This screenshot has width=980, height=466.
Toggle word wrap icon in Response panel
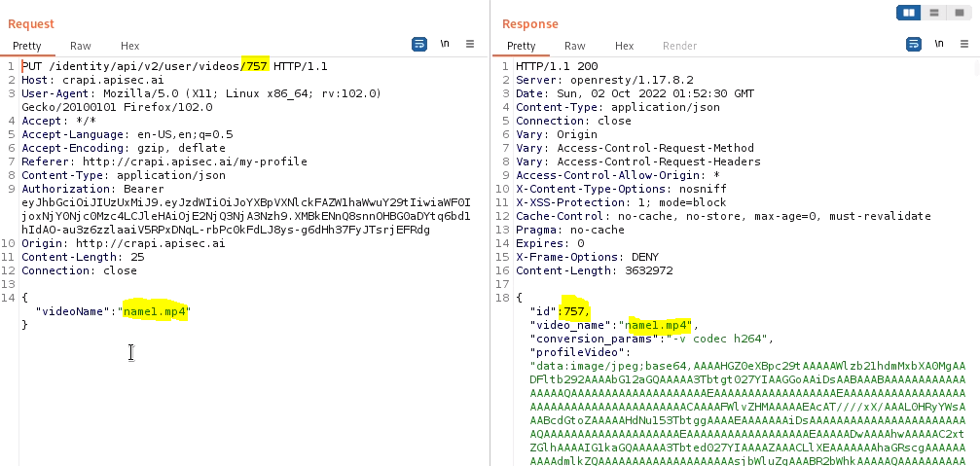tap(914, 44)
